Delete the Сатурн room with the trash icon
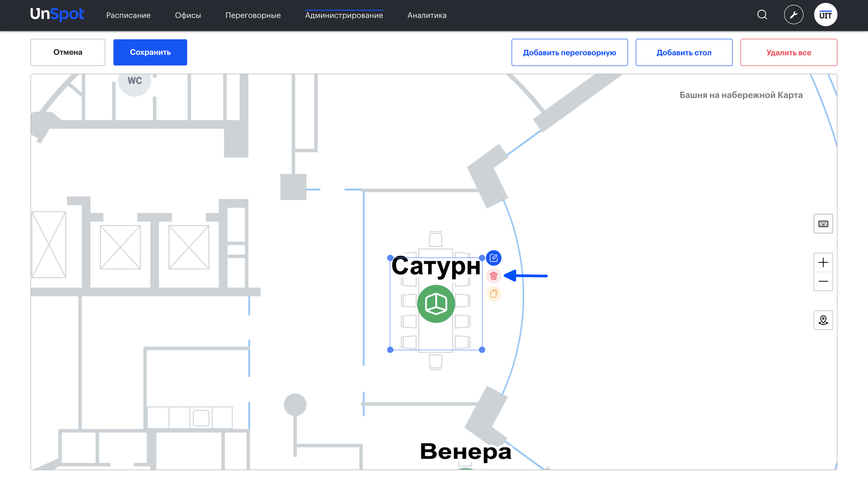Screen dimensions: 868x487 [494, 276]
